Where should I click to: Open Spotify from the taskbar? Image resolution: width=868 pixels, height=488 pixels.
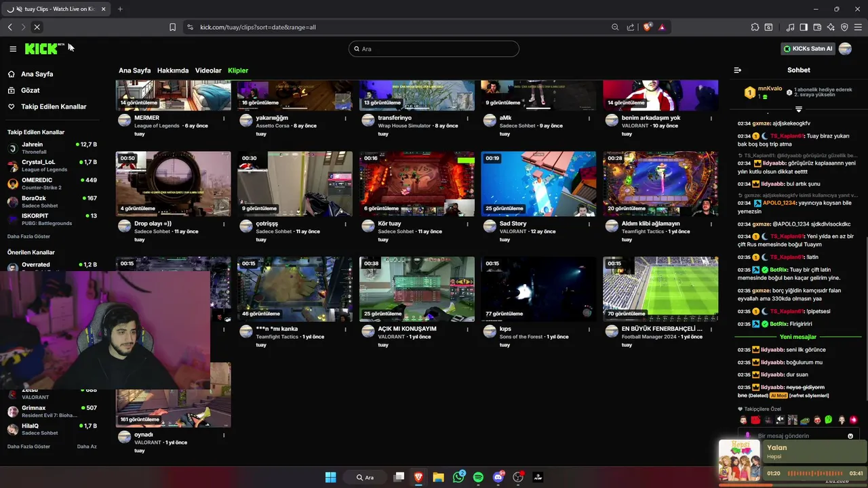click(478, 477)
